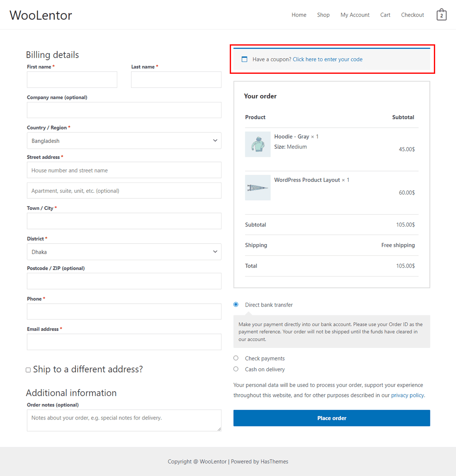Click here to enter your coupon code
The height and width of the screenshot is (476, 456).
click(x=327, y=59)
